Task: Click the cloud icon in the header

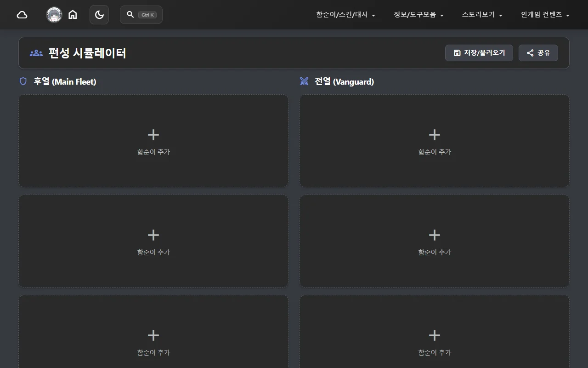Action: pyautogui.click(x=22, y=15)
